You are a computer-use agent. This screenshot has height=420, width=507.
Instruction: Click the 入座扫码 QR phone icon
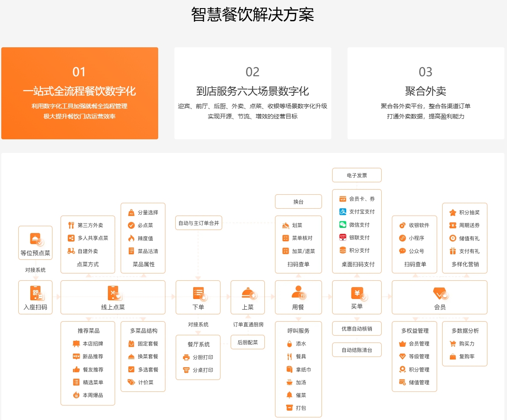pyautogui.click(x=36, y=293)
